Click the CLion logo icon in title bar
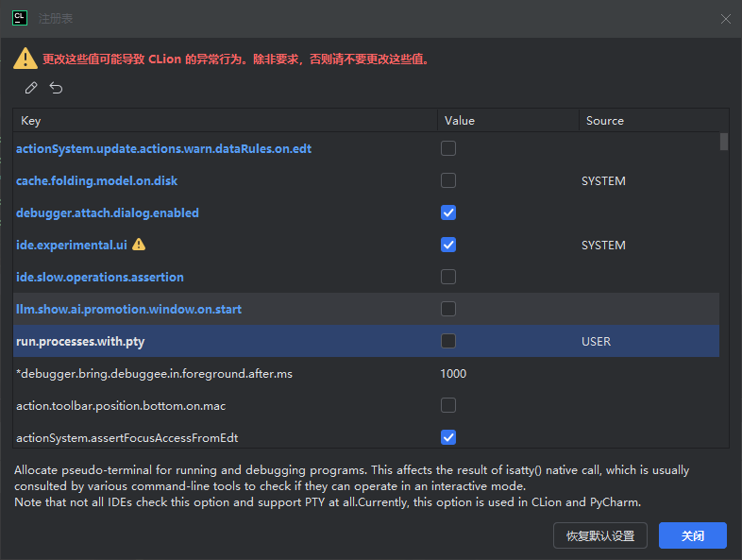Screen dimensions: 742x560 [20, 19]
